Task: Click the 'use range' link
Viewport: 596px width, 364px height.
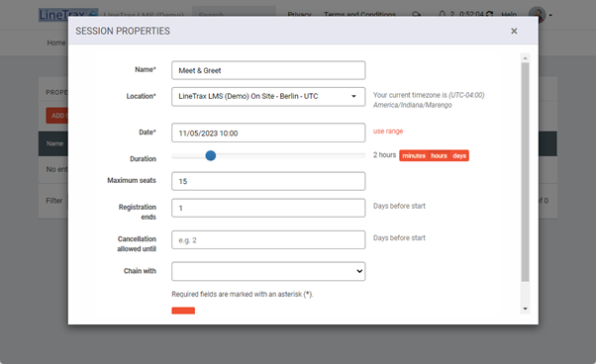Action: (x=388, y=131)
